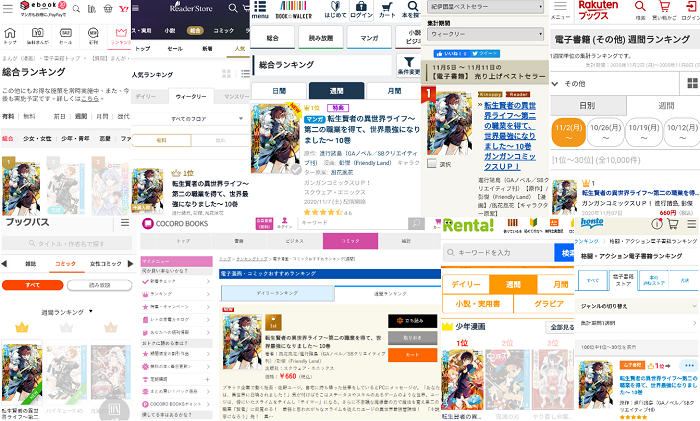Screen dimensions: 700x421
Task: Choose the Rakuten 10/19(月) week pill
Action: point(644,133)
